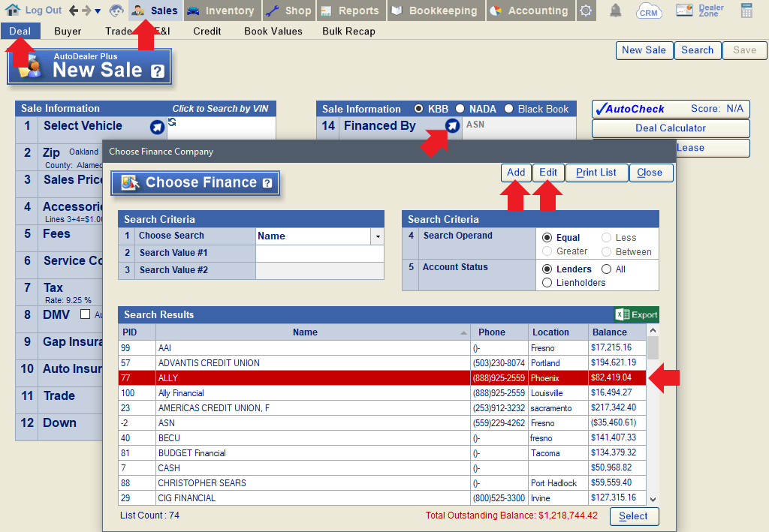Screen dimensions: 769x532
Task: Click the refresh icon in the vehicle field
Action: click(x=172, y=122)
